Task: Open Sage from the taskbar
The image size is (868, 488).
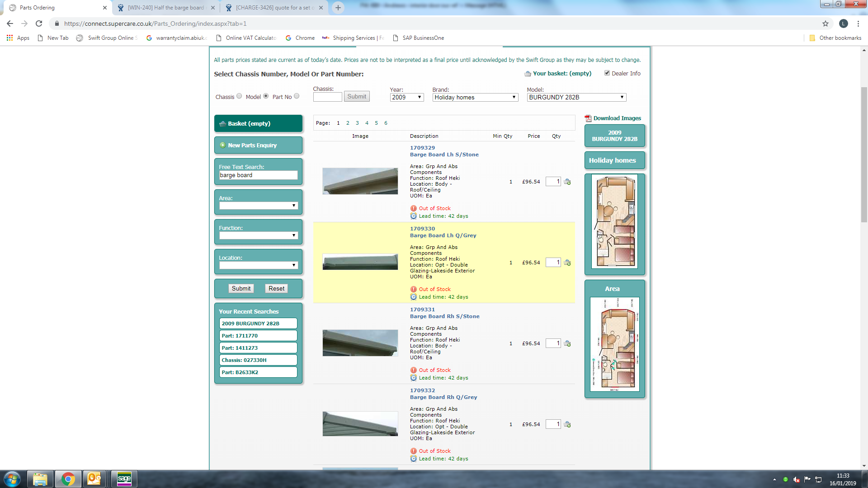Action: tap(124, 479)
